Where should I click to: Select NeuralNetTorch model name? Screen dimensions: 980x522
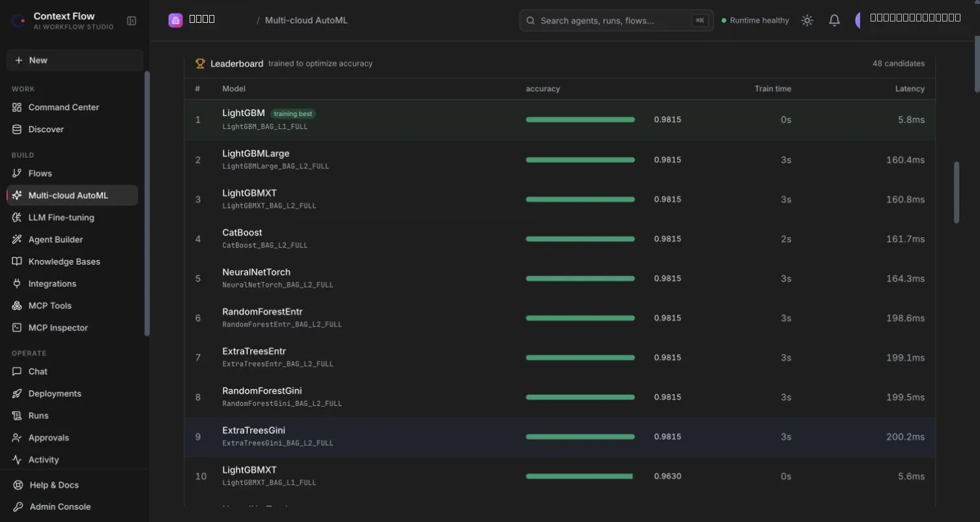point(256,272)
